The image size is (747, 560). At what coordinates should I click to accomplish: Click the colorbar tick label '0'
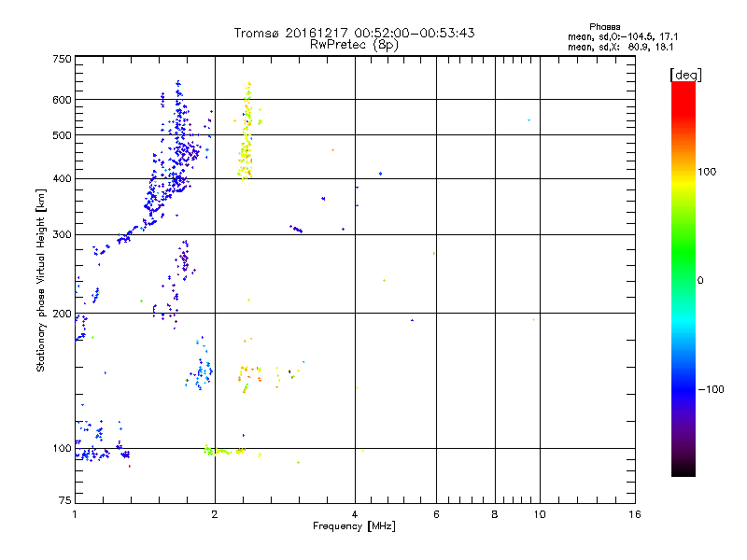coord(700,281)
